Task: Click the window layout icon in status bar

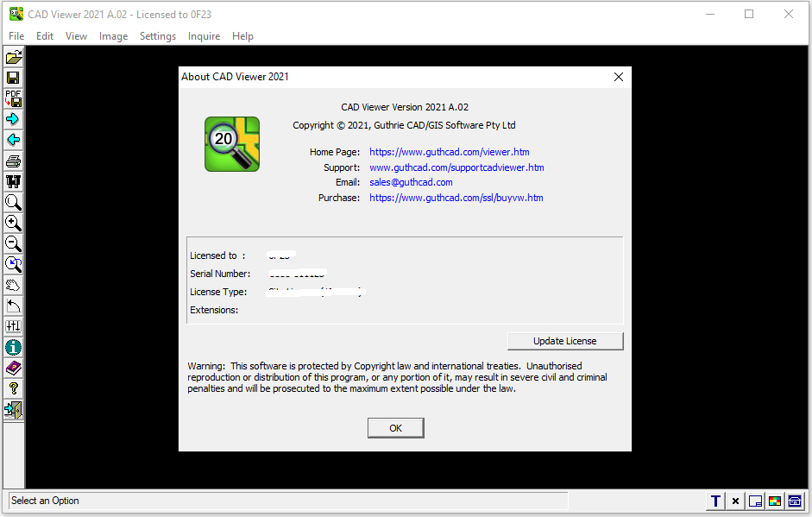Action: (x=755, y=501)
